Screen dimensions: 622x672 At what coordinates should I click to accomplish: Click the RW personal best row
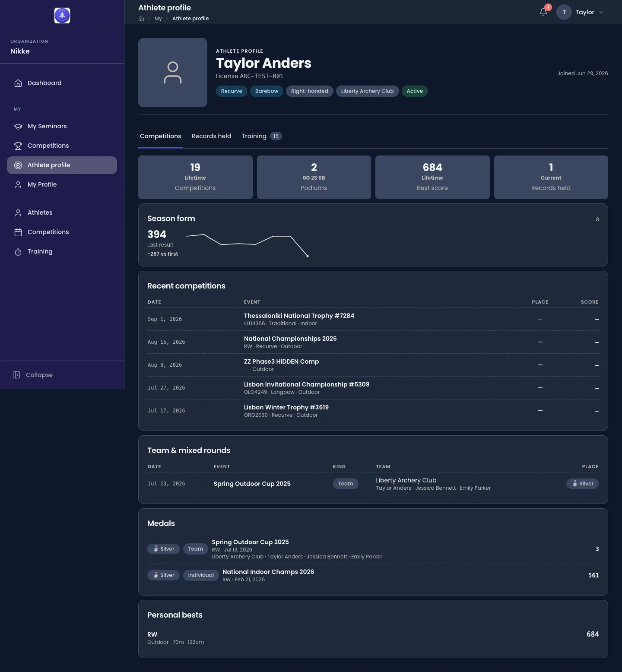(373, 638)
